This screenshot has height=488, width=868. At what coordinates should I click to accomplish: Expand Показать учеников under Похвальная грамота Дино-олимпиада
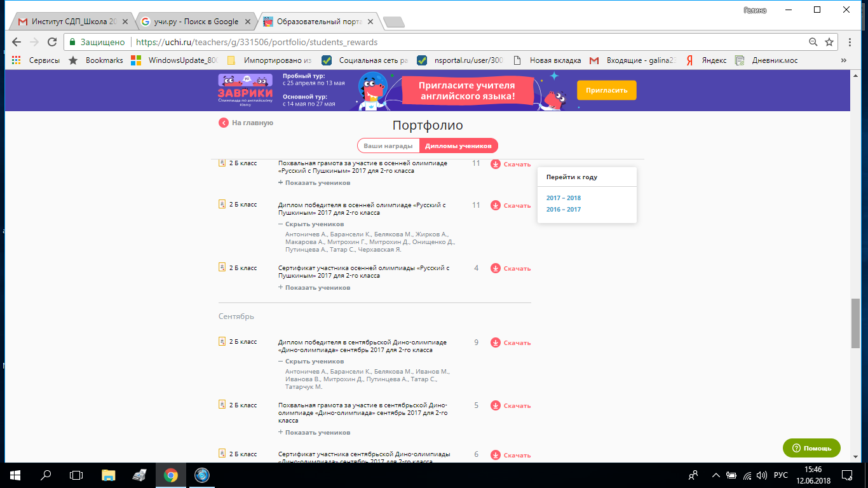click(x=314, y=432)
